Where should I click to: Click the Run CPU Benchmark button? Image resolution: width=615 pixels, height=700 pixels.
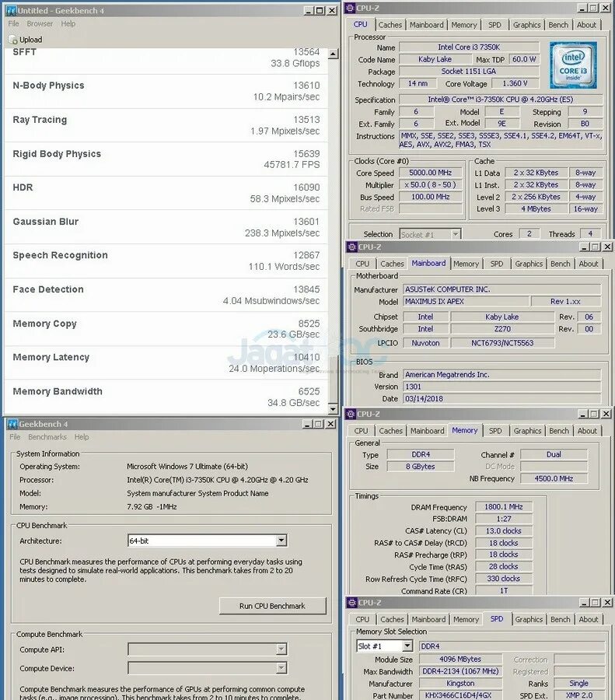[x=272, y=606]
